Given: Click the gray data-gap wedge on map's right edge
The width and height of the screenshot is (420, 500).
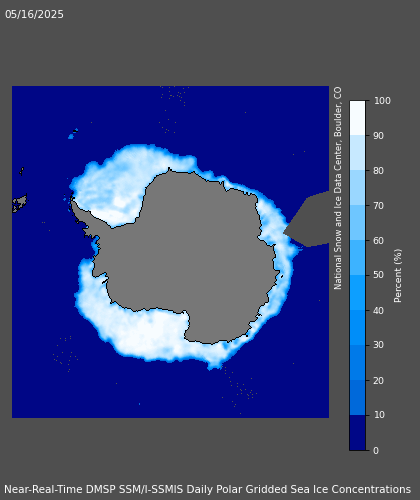Looking at the screenshot, I should coord(308,219).
